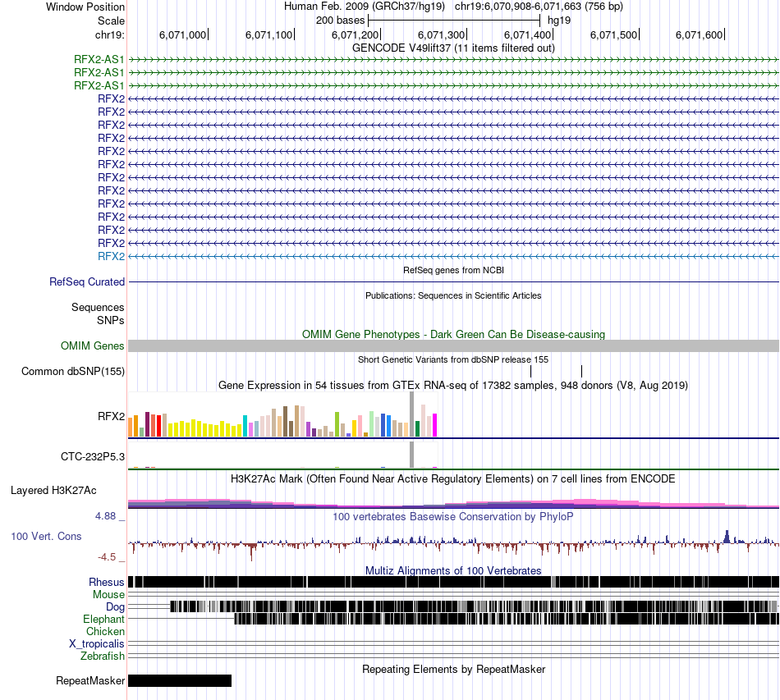
Task: Open the OMIM Gene Phenotypes track title
Action: [453, 334]
